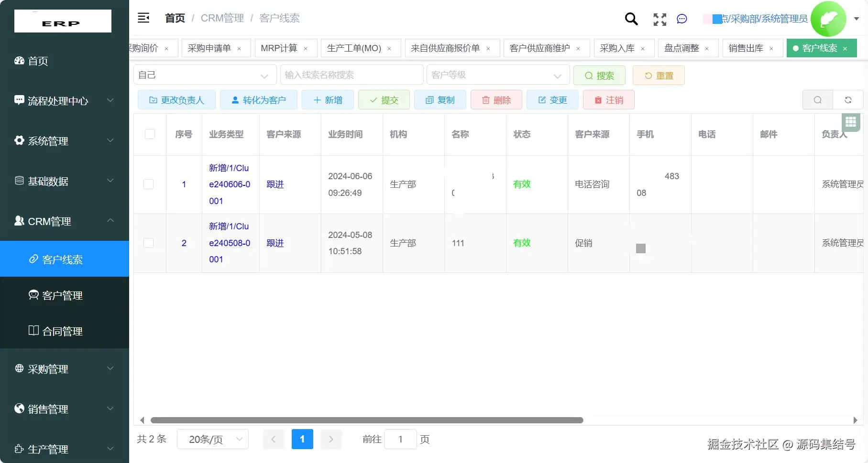Open link 新增/1/Clue240606-0001
This screenshot has height=463, width=868.
230,184
